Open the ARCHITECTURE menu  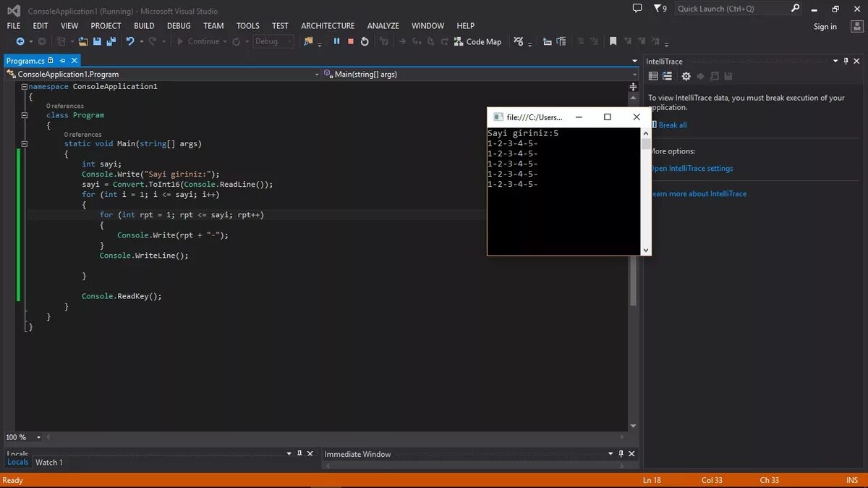tap(328, 25)
